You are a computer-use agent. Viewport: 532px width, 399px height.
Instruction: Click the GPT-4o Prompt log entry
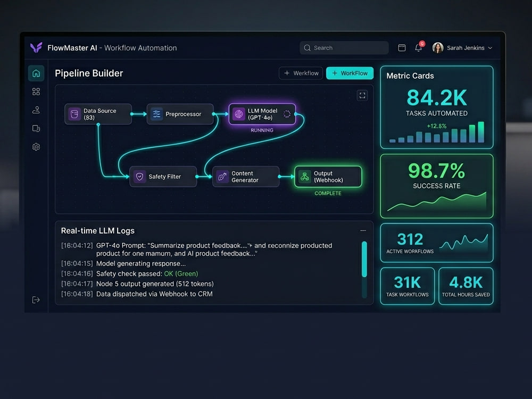[196, 250]
